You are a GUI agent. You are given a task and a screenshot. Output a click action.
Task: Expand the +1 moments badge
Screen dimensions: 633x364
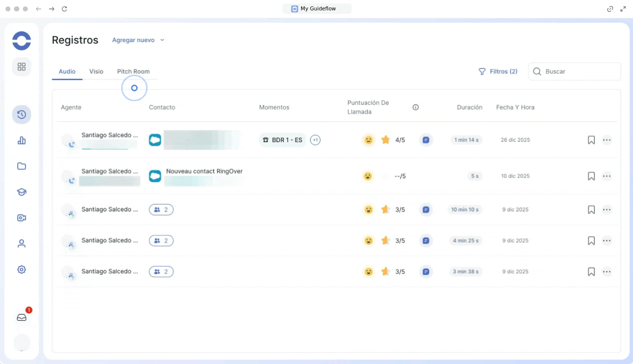315,140
